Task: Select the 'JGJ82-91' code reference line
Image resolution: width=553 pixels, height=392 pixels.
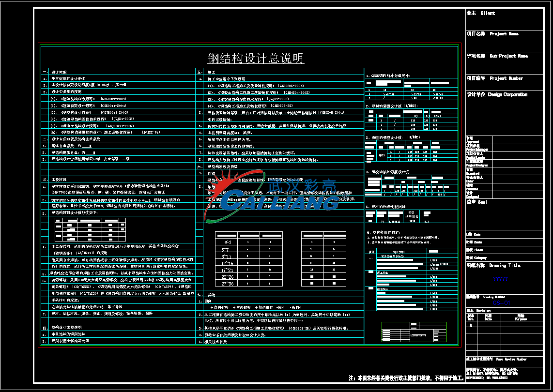Action: (105, 132)
